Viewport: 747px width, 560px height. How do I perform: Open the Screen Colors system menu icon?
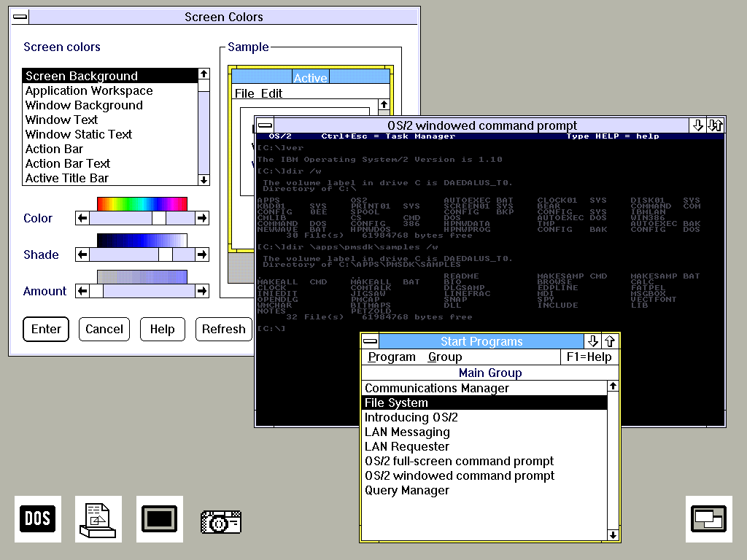[20, 17]
